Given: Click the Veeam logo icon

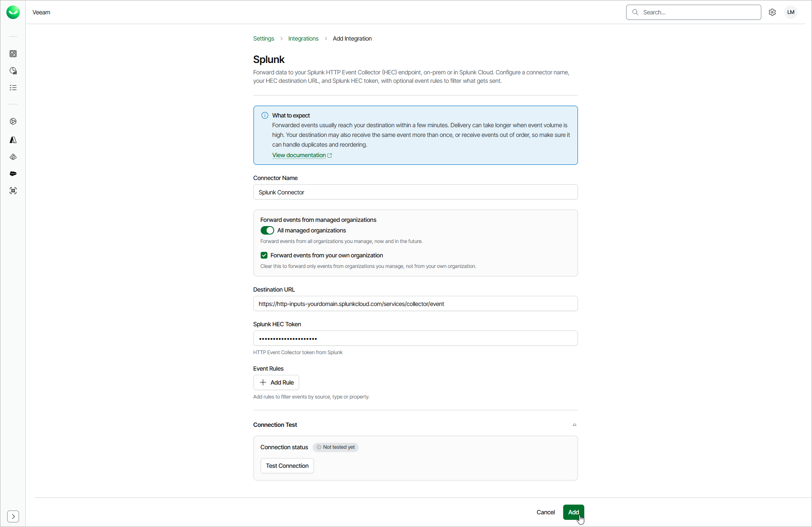Looking at the screenshot, I should point(13,12).
